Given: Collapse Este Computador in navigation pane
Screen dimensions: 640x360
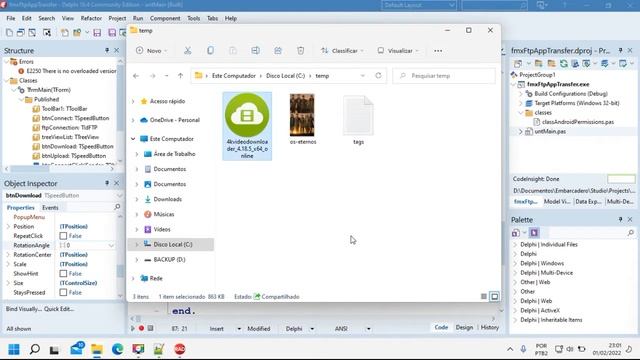Looking at the screenshot, I should [x=133, y=139].
